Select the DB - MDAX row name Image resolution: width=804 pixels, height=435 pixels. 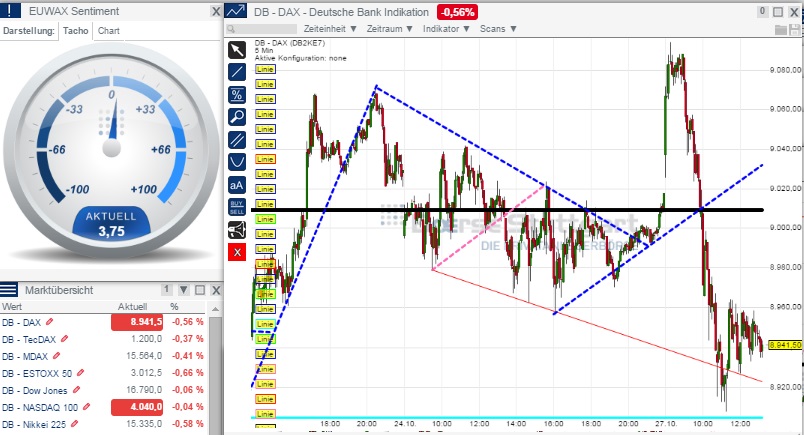tap(25, 356)
